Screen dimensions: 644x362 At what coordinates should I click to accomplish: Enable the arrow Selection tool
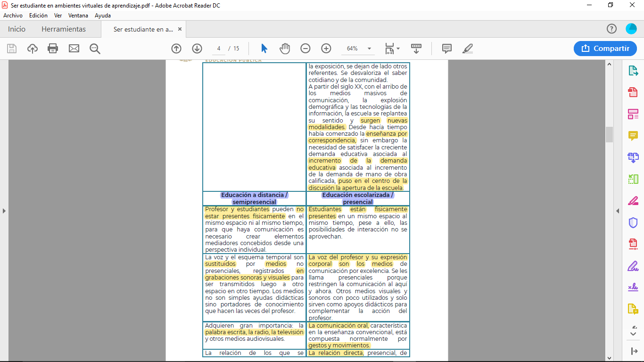coord(264,49)
